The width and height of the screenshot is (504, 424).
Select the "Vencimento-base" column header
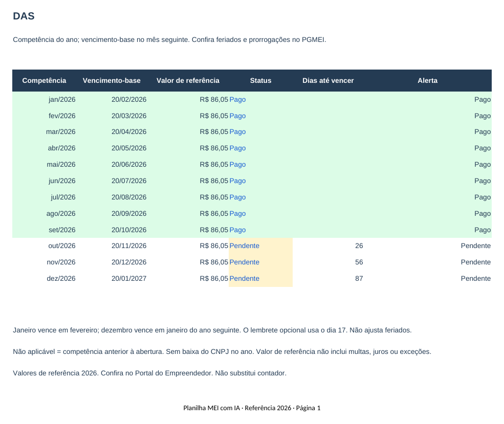click(112, 81)
